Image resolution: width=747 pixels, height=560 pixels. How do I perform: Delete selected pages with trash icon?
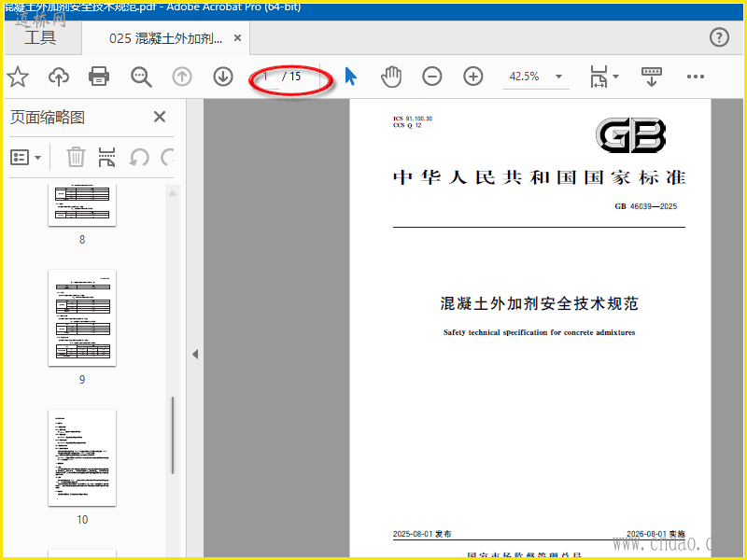(x=76, y=157)
